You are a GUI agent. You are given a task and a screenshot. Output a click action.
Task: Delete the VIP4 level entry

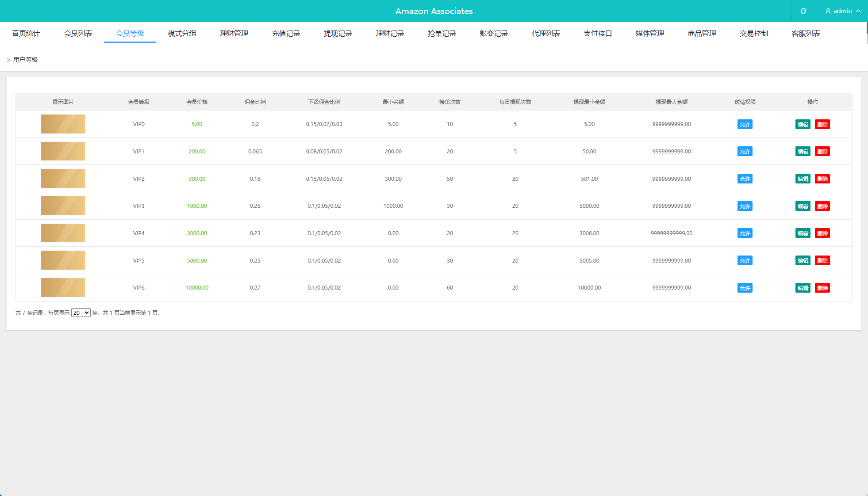tap(822, 233)
